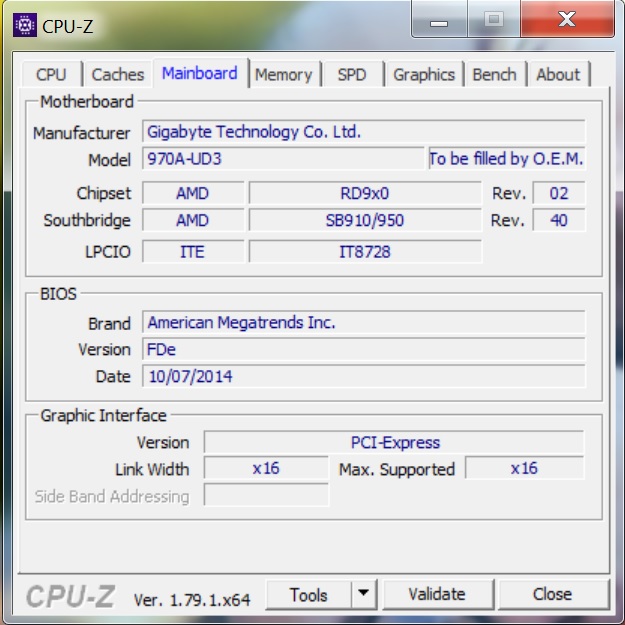This screenshot has width=625, height=625.
Task: Switch to the Graphics tab
Action: [x=424, y=75]
